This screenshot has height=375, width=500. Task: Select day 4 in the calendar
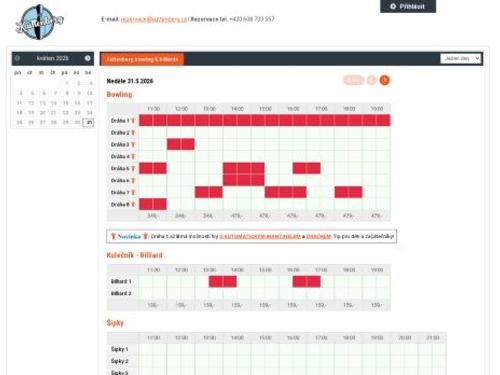click(20, 93)
